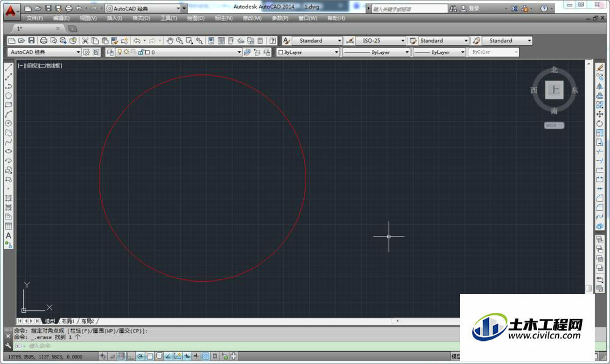
Task: Open the 修改(M) menu
Action: click(x=252, y=18)
